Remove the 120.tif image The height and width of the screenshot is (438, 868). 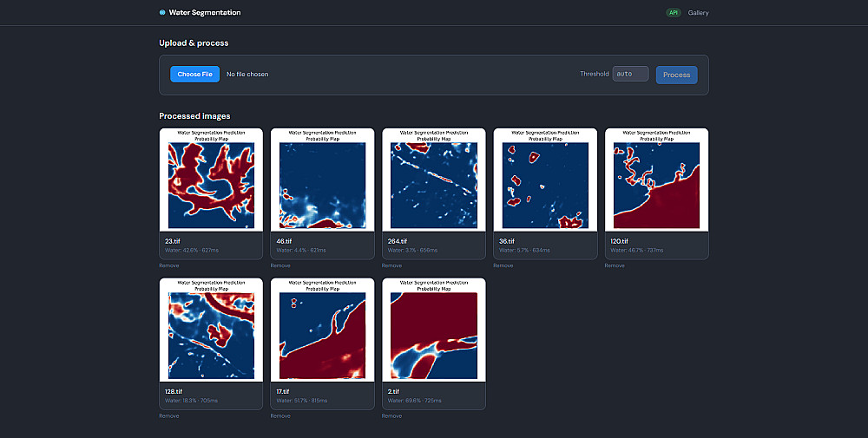[615, 265]
